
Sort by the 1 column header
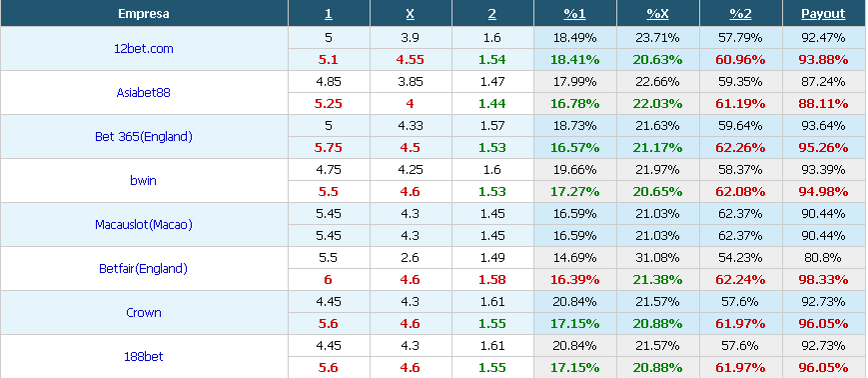(329, 14)
